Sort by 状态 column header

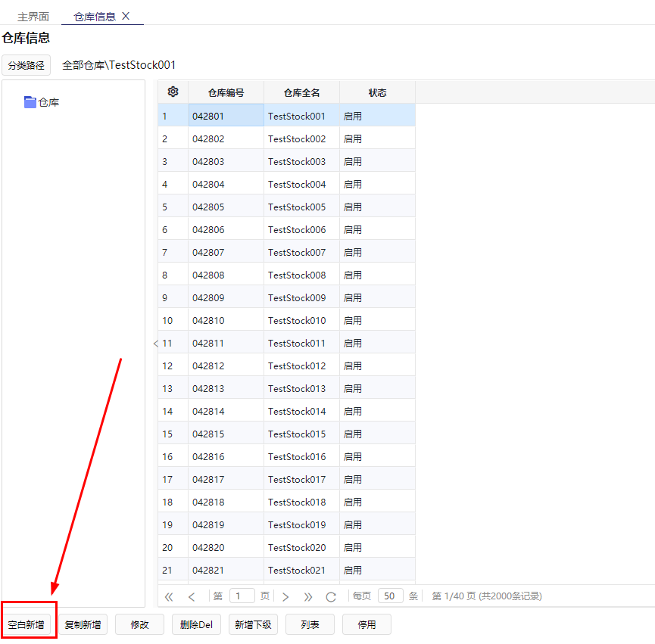(377, 92)
